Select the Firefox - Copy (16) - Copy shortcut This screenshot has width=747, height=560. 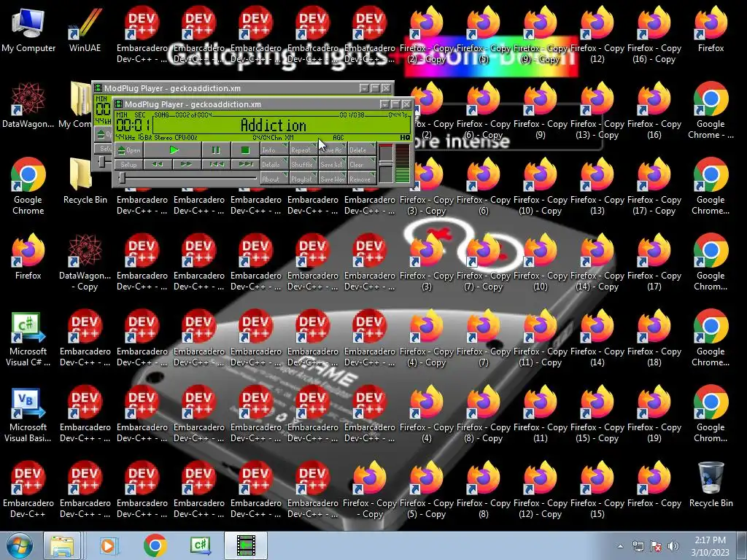coord(654,34)
